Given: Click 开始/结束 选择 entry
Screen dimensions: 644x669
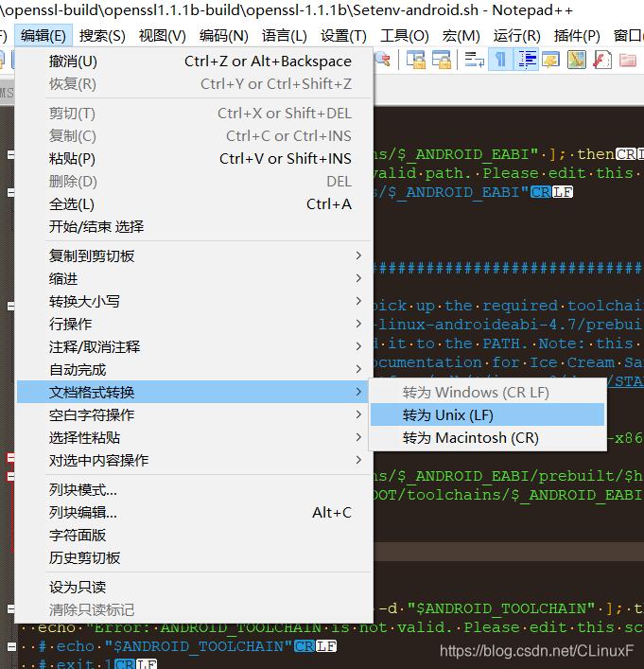Looking at the screenshot, I should point(193,226).
